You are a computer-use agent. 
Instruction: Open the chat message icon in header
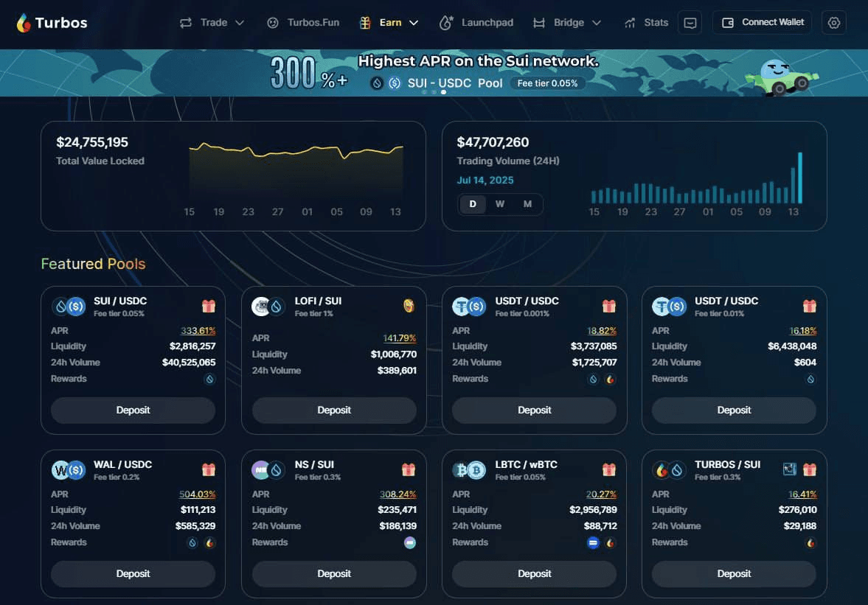point(690,23)
